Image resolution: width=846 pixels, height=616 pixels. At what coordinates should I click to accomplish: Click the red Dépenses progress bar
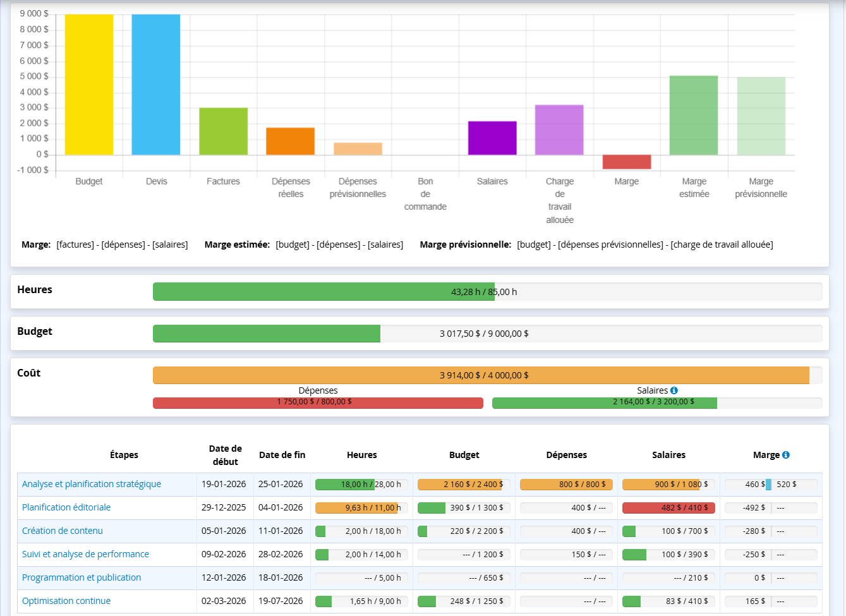tap(318, 402)
